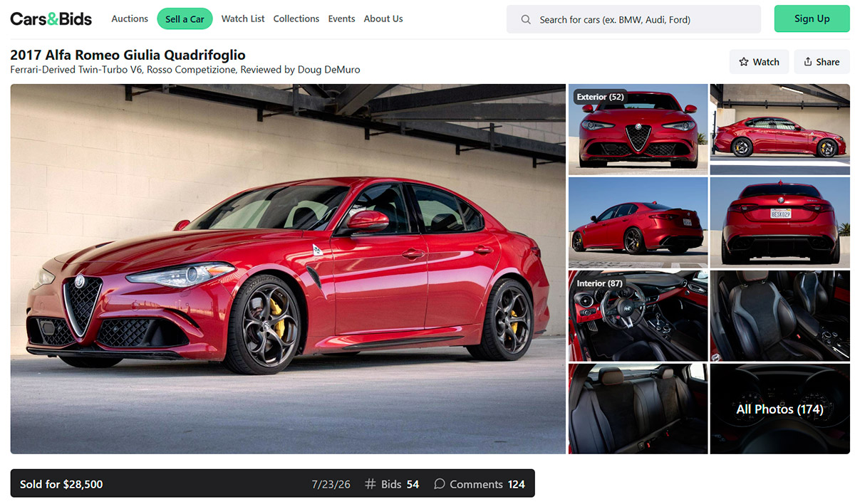Image resolution: width=855 pixels, height=504 pixels.
Task: Open the rear view license plate thumbnail
Action: point(780,223)
